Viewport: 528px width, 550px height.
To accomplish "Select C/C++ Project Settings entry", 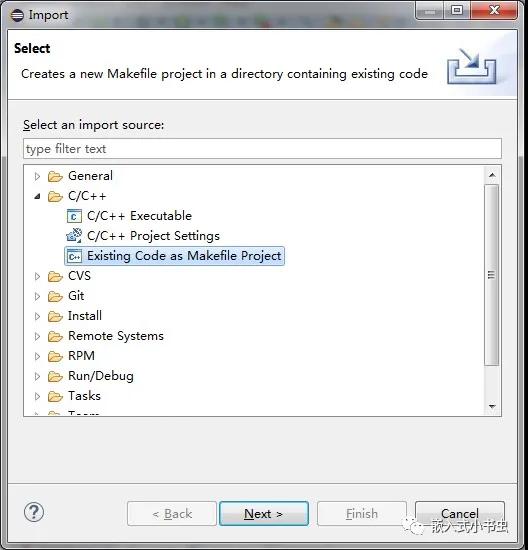I will point(153,236).
